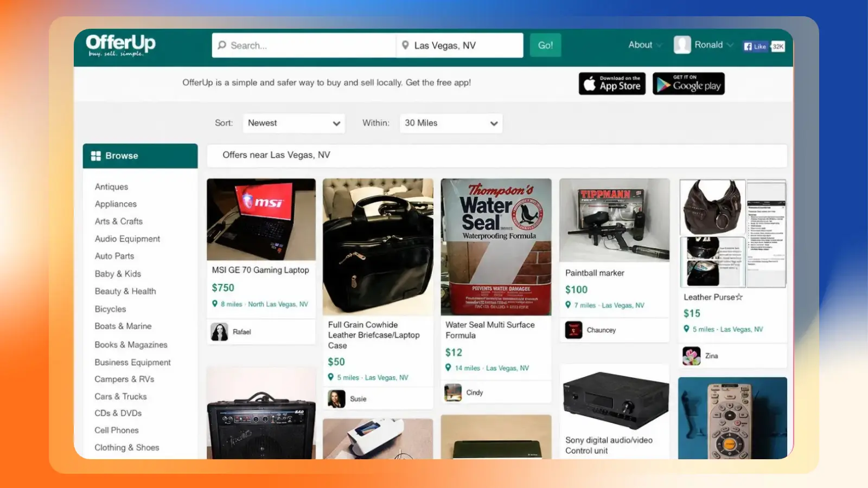Image resolution: width=868 pixels, height=488 pixels.
Task: Click the OfferUp logo
Action: [x=120, y=44]
